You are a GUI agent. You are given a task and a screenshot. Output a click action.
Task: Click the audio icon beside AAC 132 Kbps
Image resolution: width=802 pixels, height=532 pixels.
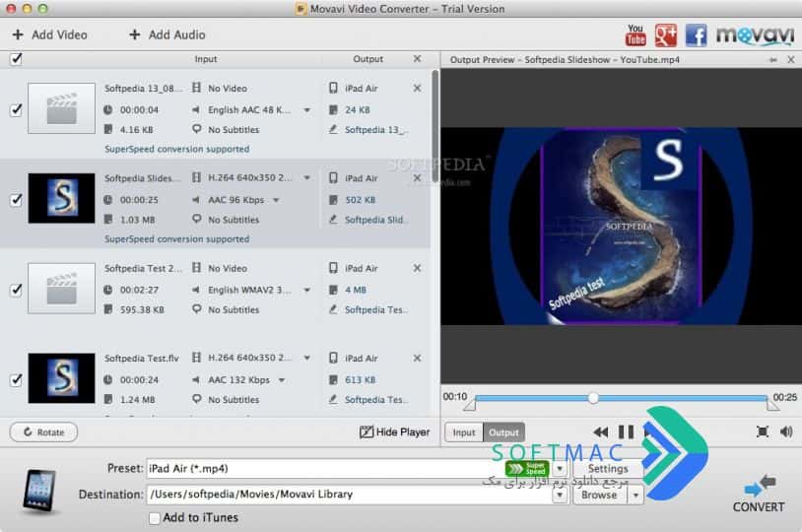tap(196, 380)
